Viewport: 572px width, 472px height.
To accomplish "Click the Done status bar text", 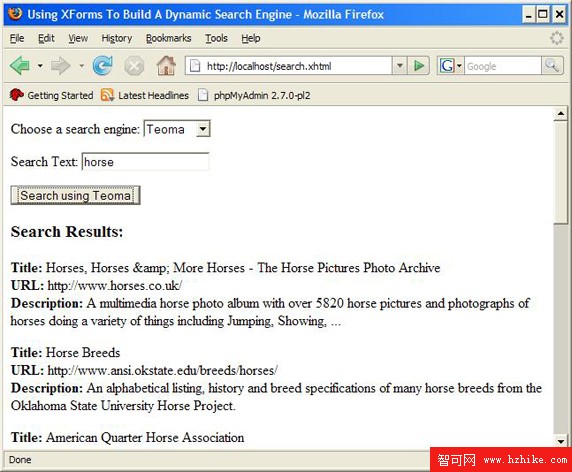I will 20,460.
